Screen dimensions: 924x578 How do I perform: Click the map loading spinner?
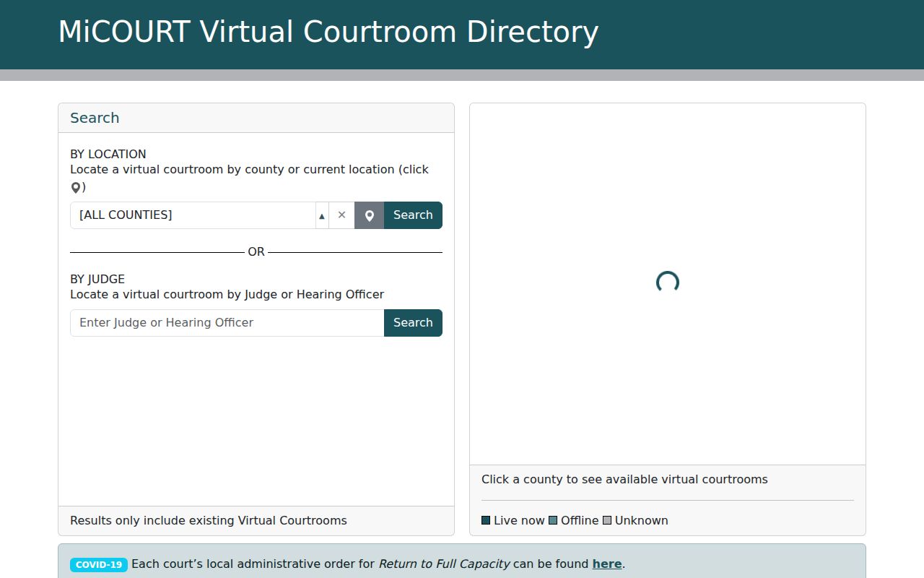point(668,282)
